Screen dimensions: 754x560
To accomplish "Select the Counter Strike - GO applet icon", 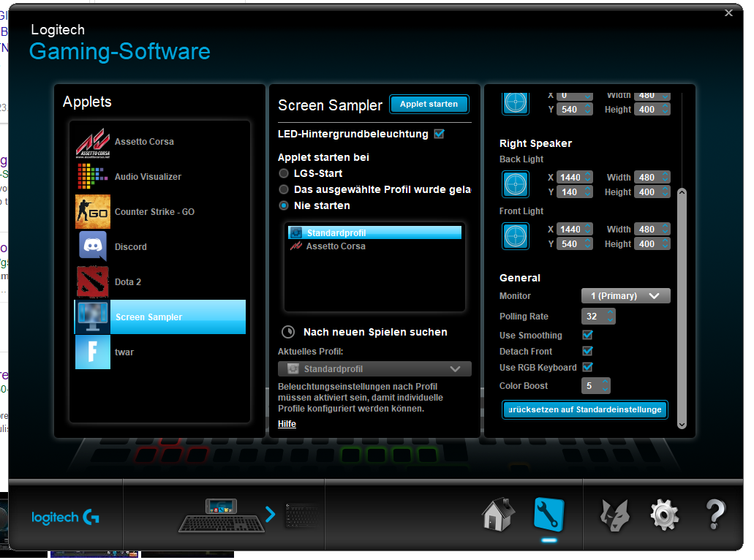I will coord(93,211).
